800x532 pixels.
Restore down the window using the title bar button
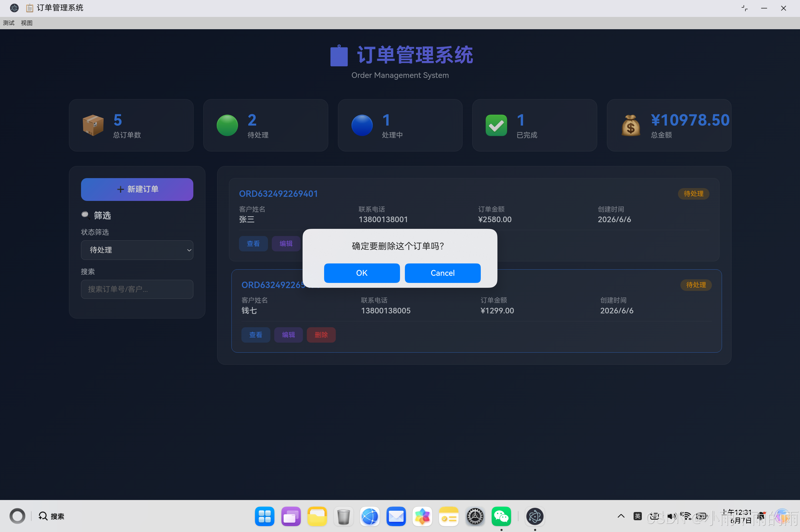pyautogui.click(x=744, y=8)
